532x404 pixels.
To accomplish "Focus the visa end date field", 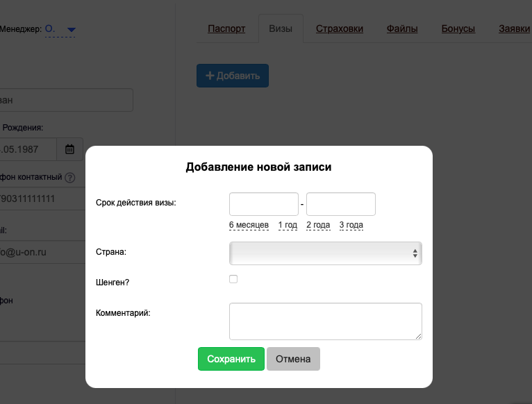I will 341,204.
